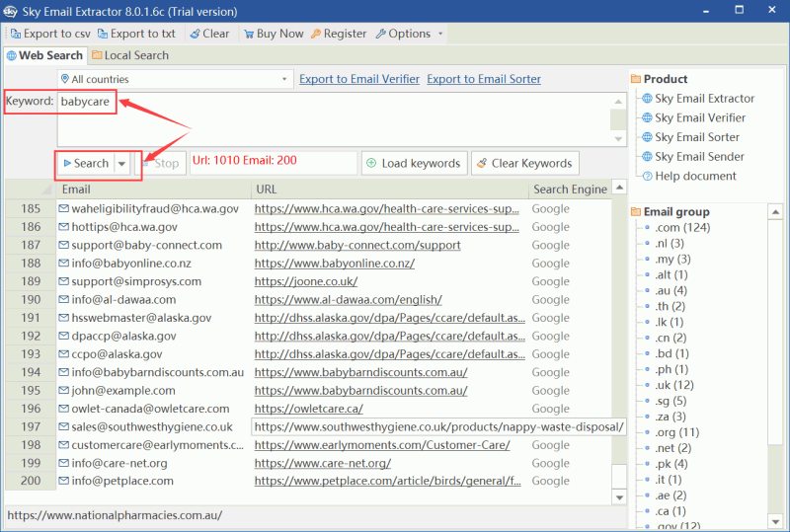Viewport: 790px width, 532px height.
Task: Switch to the Web Search tab
Action: pyautogui.click(x=44, y=55)
